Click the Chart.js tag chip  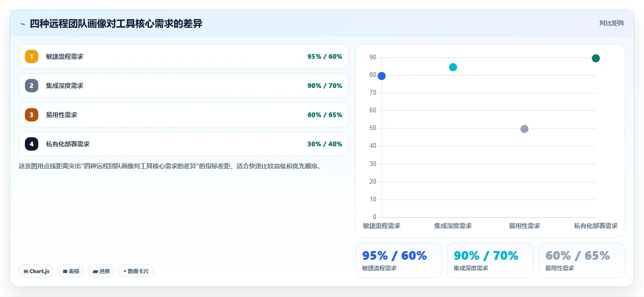(37, 271)
